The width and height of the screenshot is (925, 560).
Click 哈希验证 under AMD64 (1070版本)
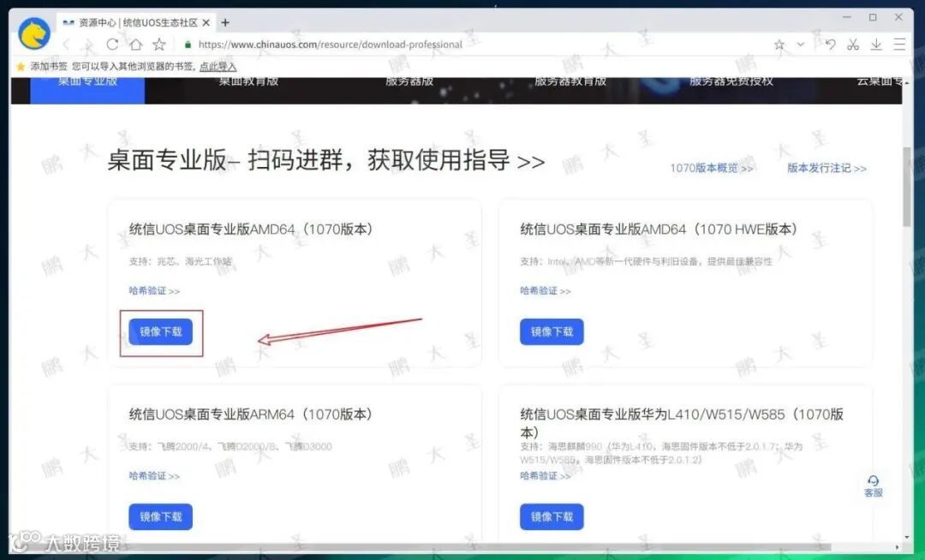coord(154,290)
